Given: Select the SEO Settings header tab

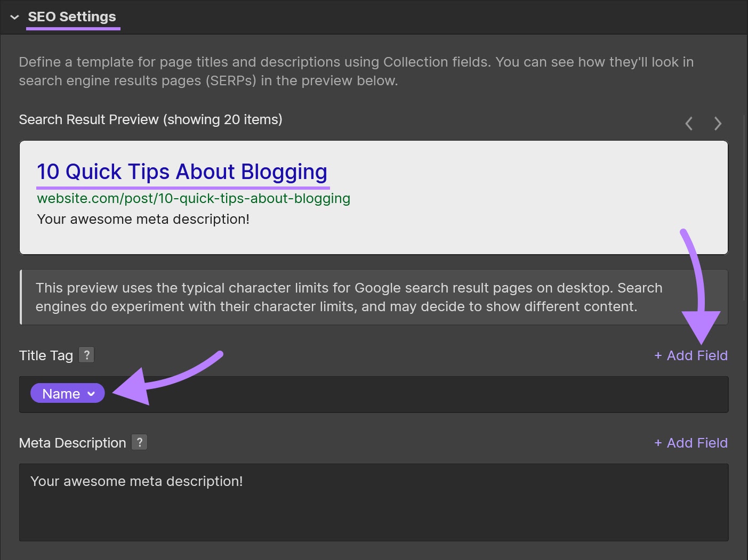Looking at the screenshot, I should pos(72,17).
